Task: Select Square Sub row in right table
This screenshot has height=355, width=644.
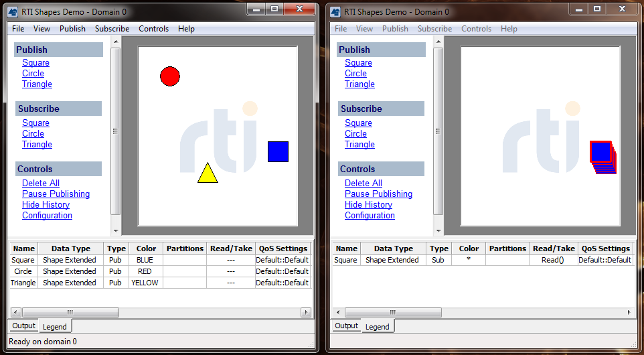Action: pos(483,260)
